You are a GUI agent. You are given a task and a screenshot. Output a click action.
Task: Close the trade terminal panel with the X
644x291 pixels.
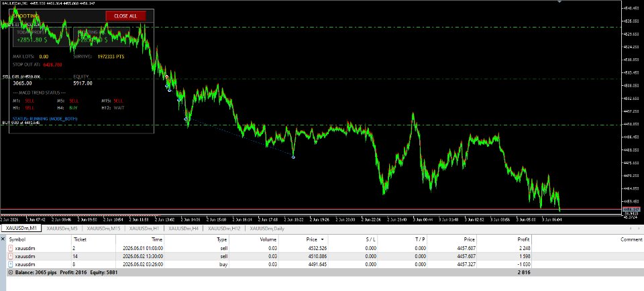click(x=3, y=239)
